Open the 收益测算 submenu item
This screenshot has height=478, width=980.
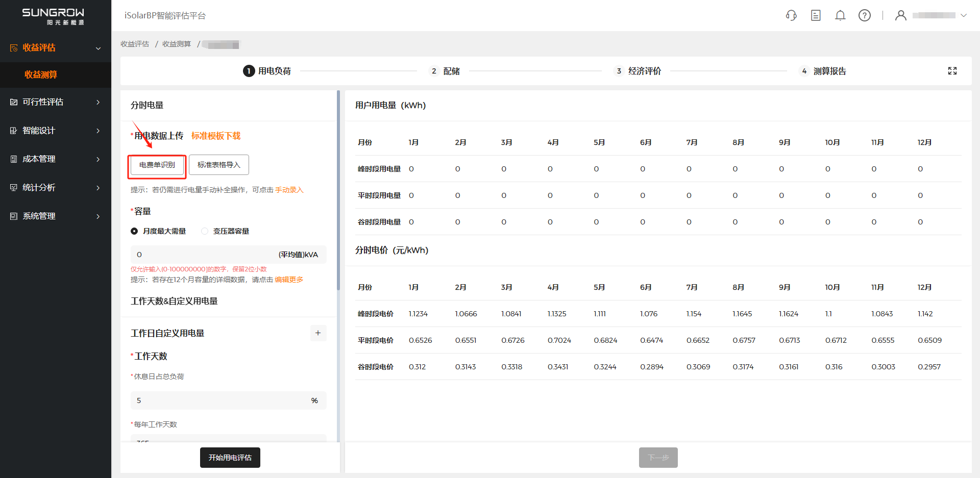[41, 74]
